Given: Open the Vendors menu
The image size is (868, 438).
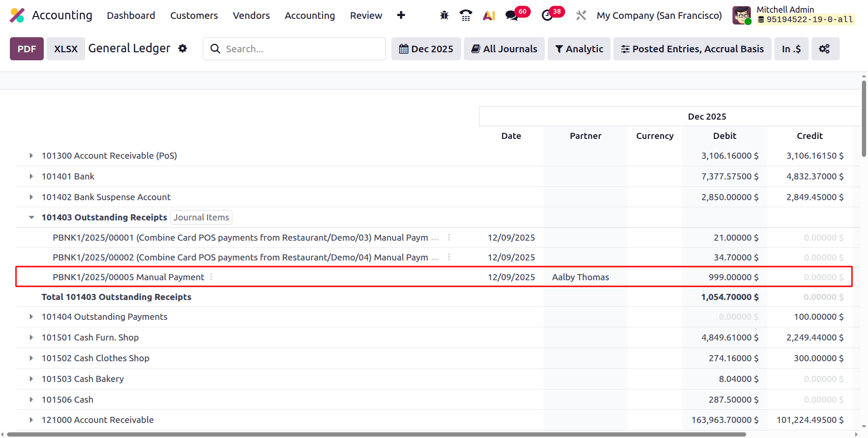Looking at the screenshot, I should (x=251, y=16).
